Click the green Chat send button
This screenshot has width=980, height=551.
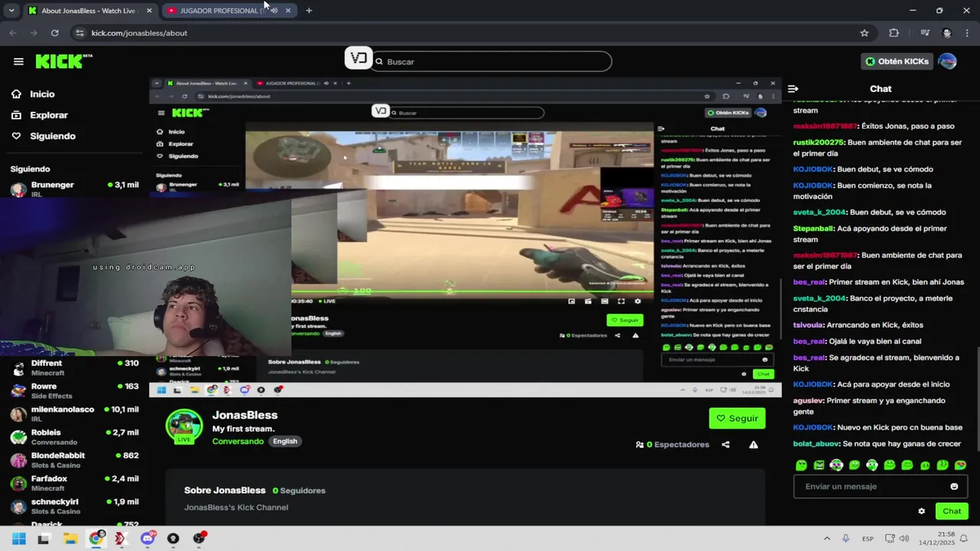pyautogui.click(x=952, y=511)
